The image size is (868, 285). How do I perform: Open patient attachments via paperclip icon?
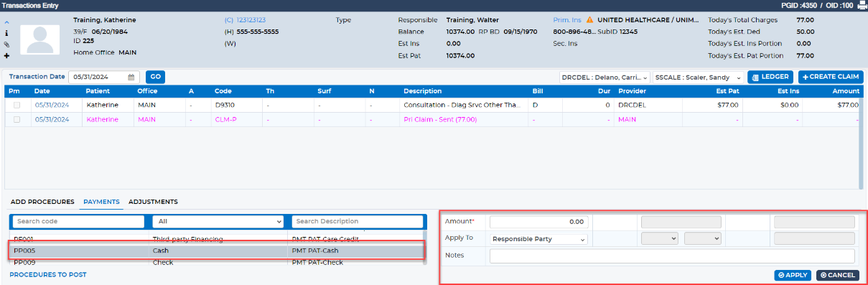[6, 45]
